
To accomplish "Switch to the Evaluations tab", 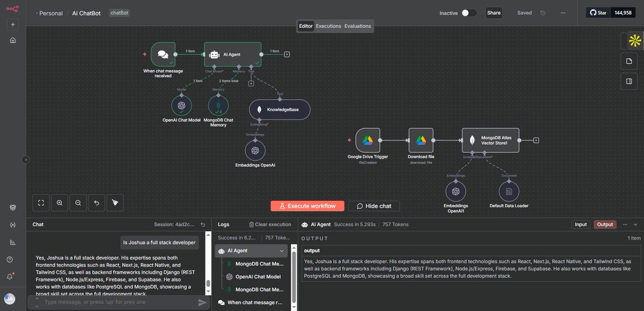I will pyautogui.click(x=357, y=26).
